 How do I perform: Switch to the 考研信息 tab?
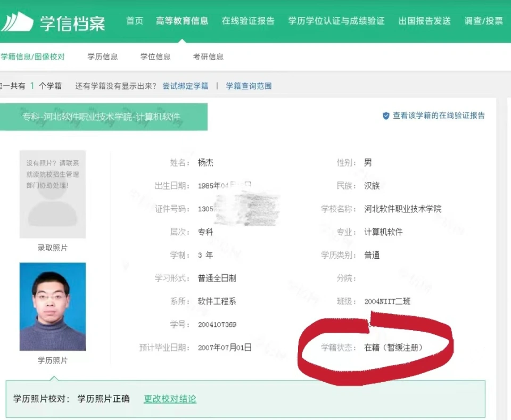[x=208, y=57]
